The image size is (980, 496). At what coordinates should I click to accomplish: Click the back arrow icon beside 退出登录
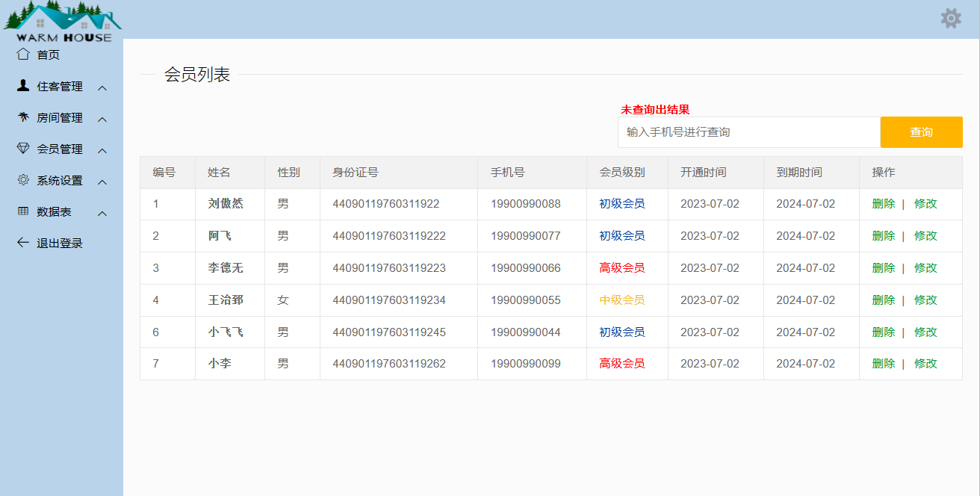point(23,243)
